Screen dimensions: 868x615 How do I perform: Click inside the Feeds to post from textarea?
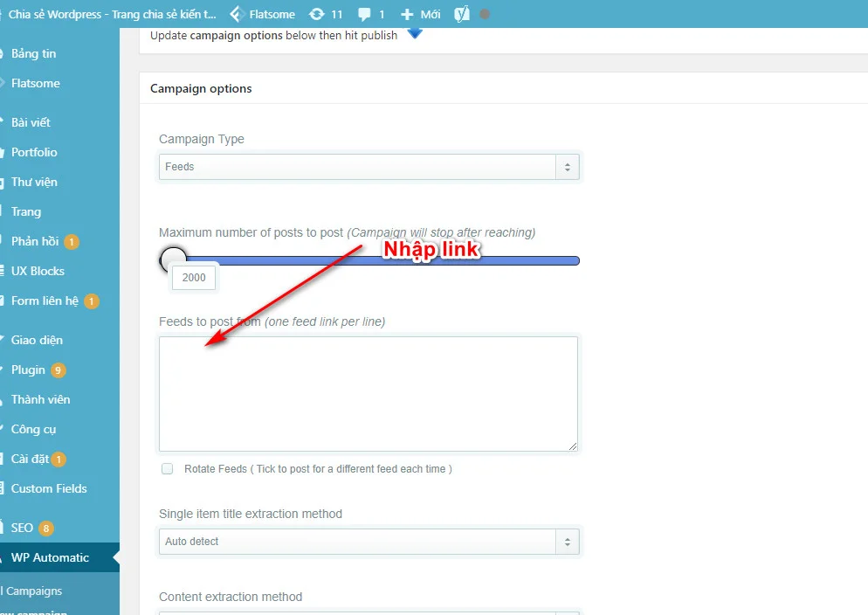click(367, 393)
